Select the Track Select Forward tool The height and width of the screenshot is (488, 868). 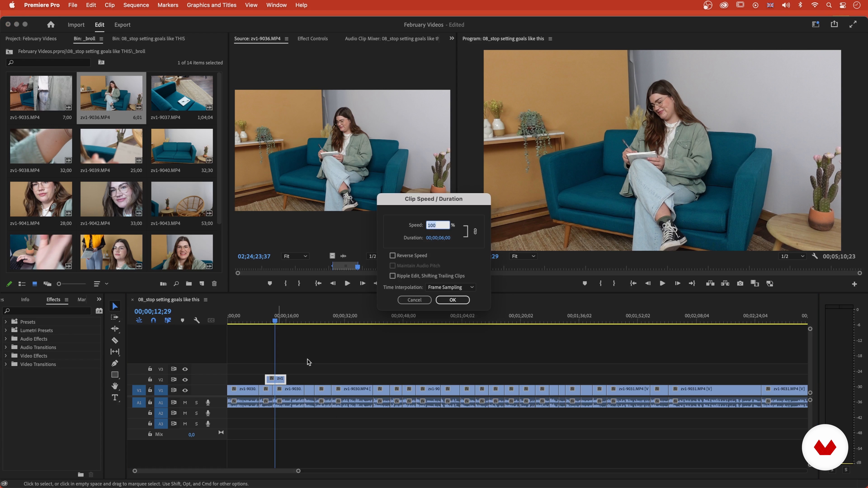115,317
